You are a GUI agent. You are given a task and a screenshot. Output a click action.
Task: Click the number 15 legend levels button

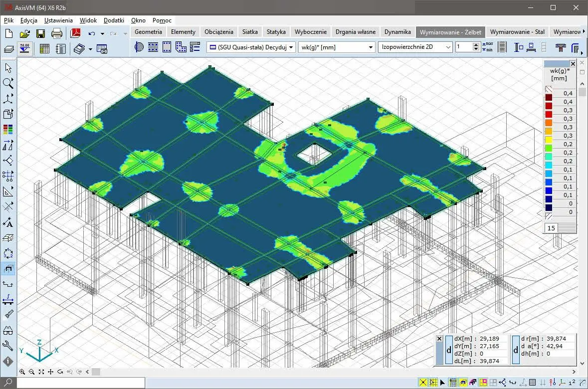point(551,228)
